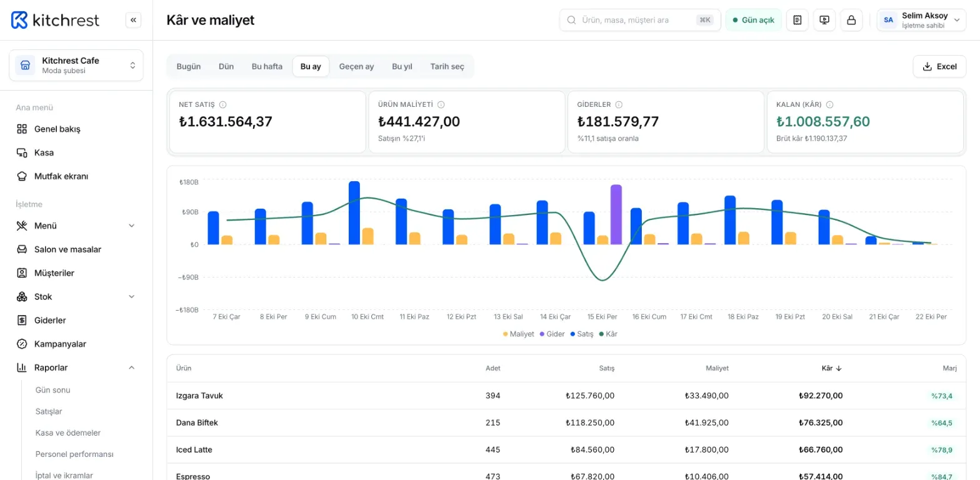Sort table by the Kâr column
The height and width of the screenshot is (480, 980).
[832, 368]
